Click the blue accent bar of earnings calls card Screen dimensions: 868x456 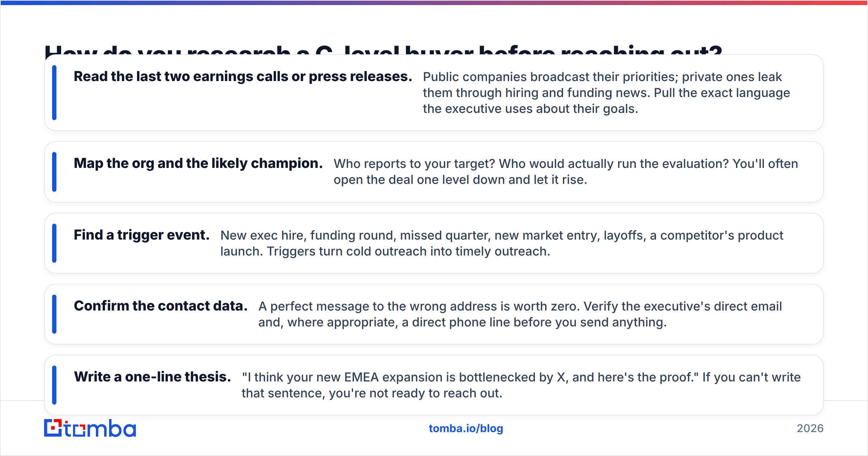54,93
